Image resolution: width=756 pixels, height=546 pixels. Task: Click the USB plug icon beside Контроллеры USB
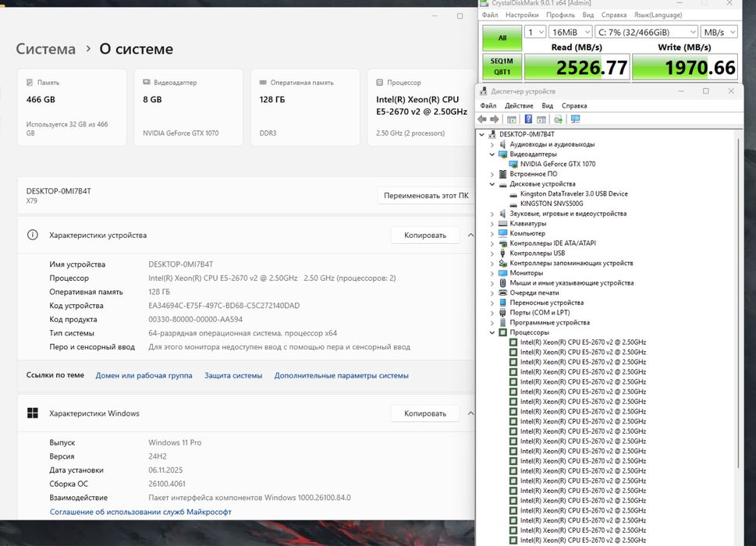coord(502,253)
